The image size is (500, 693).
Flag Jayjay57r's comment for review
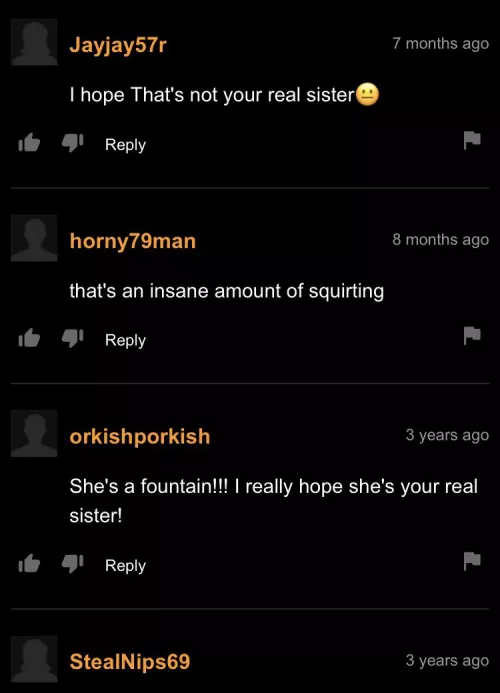(472, 140)
